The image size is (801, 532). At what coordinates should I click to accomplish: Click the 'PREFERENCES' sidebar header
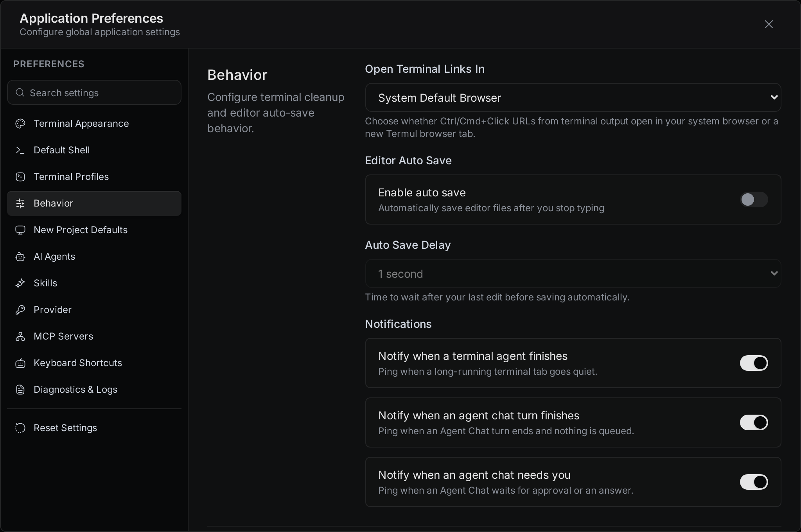coord(49,64)
